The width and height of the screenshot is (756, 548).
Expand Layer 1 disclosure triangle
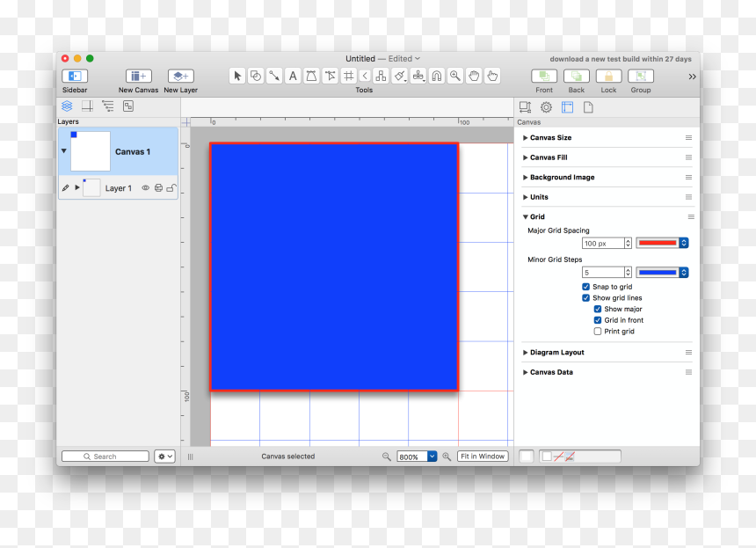77,187
